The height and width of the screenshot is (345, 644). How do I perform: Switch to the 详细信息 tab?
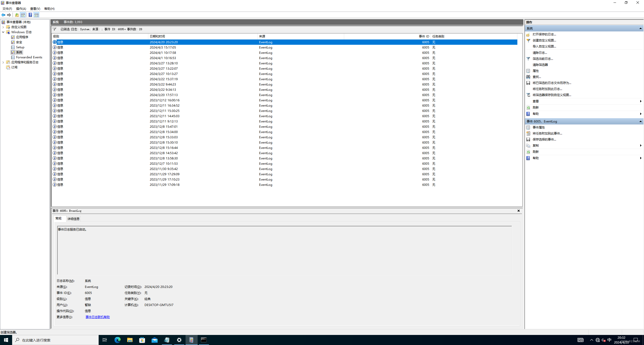(73, 219)
